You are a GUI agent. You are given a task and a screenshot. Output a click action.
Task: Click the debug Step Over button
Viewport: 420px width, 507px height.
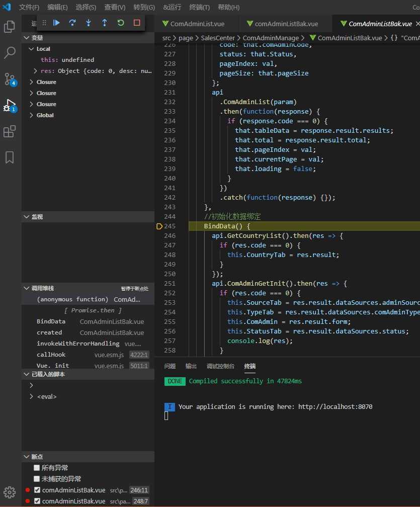click(x=72, y=23)
